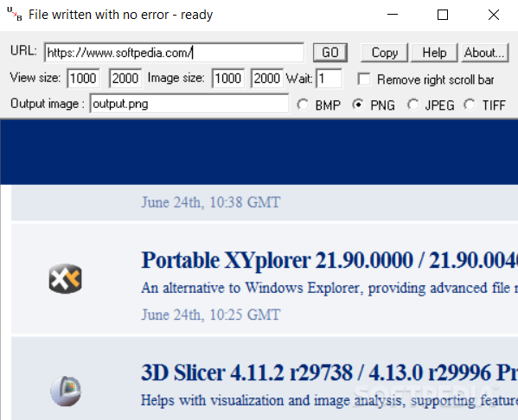Open the About... dialog button

(x=484, y=53)
